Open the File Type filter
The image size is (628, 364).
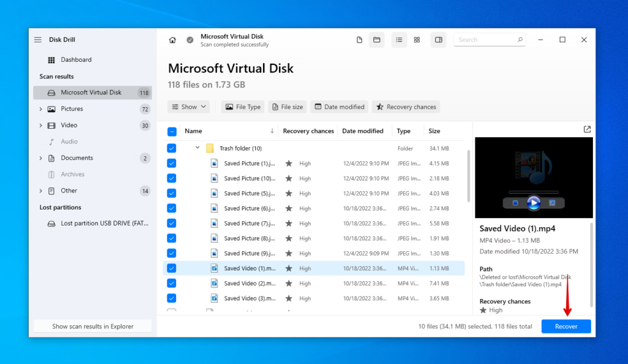coord(242,107)
